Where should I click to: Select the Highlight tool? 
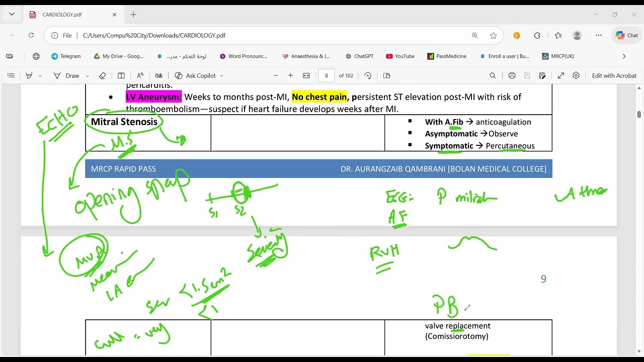click(x=29, y=75)
